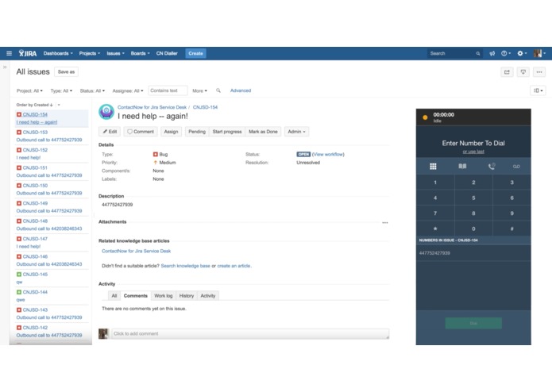
Task: Toggle the Order by Created sort
Action: point(34,105)
